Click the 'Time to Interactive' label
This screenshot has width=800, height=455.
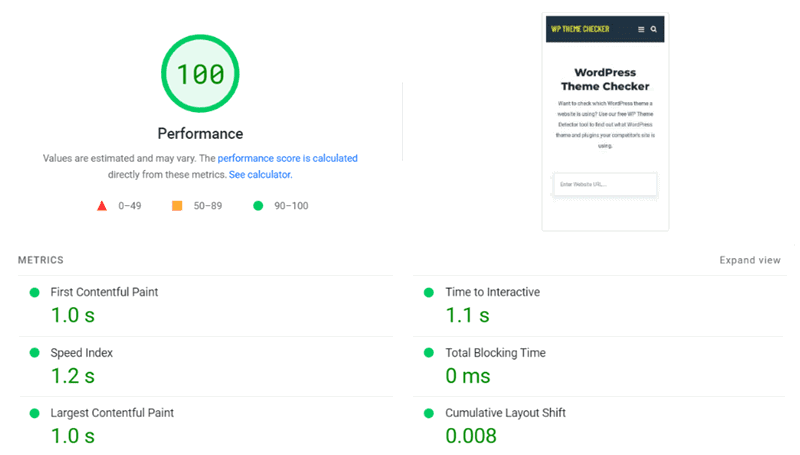tap(492, 292)
